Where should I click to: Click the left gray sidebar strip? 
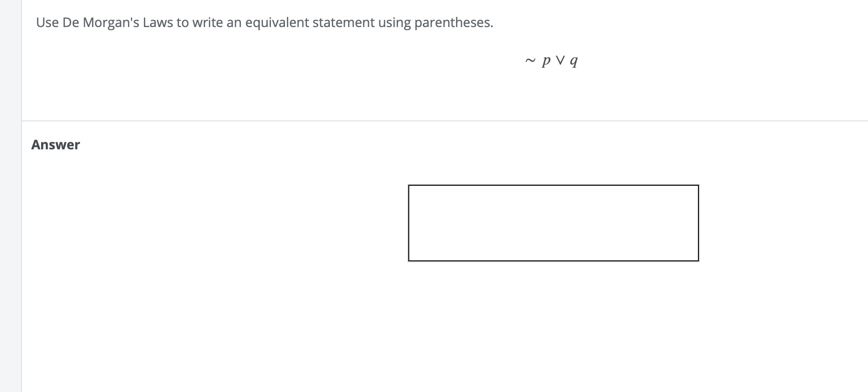[9, 196]
